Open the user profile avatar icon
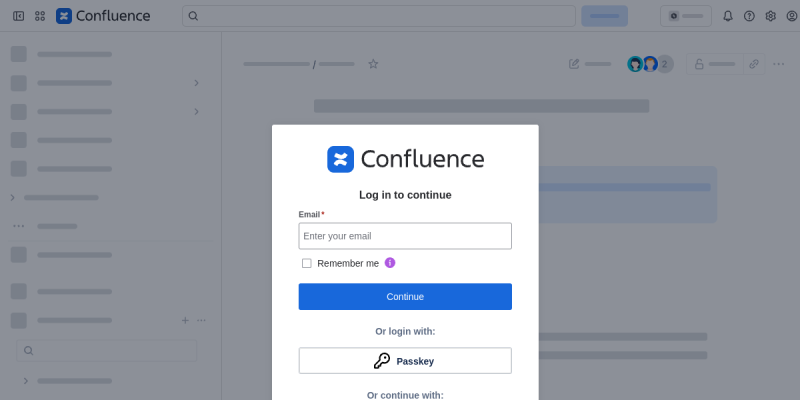Image resolution: width=800 pixels, height=400 pixels. (792, 16)
